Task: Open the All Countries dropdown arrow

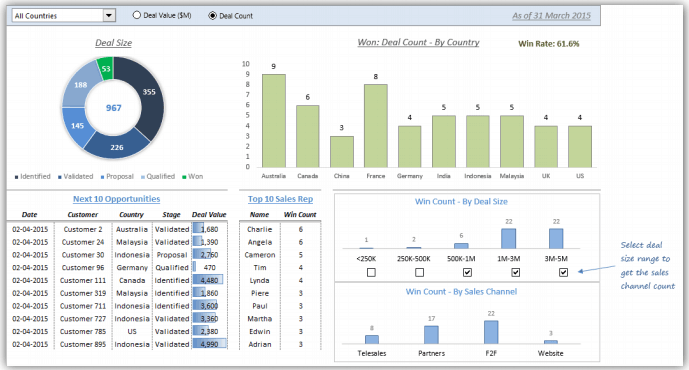Action: click(109, 16)
